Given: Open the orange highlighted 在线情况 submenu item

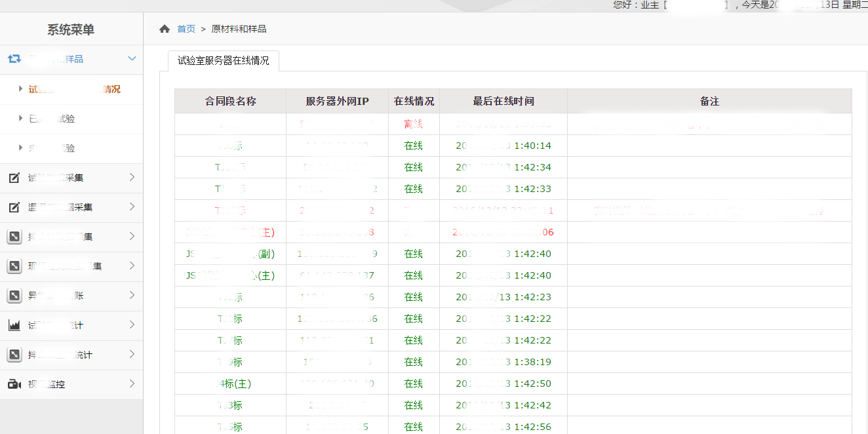Looking at the screenshot, I should point(74,89).
